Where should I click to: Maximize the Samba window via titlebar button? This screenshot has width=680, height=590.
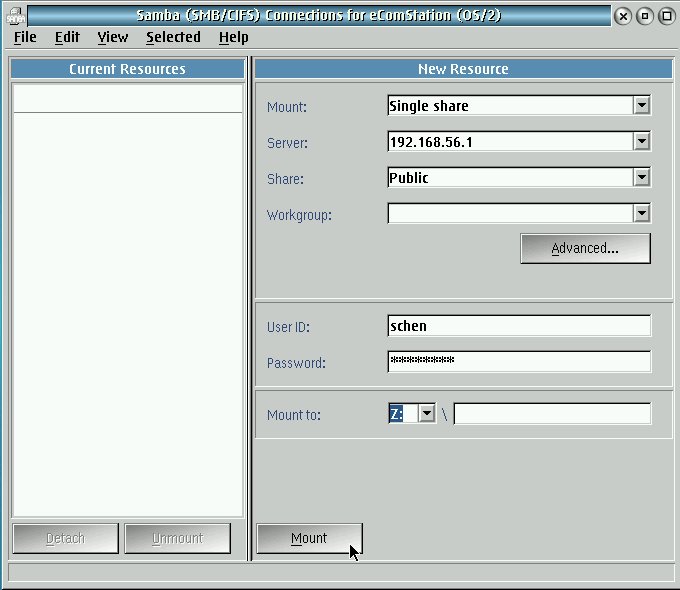click(x=667, y=16)
